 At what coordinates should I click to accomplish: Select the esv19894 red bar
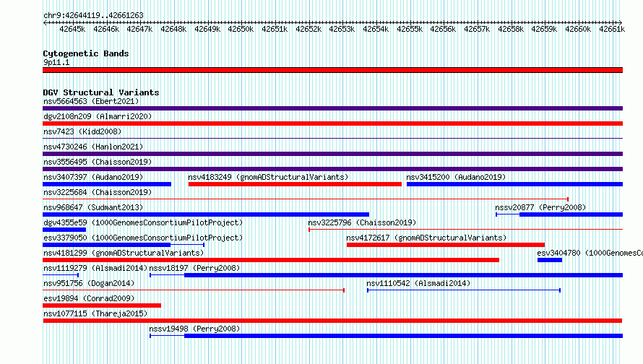[102, 305]
